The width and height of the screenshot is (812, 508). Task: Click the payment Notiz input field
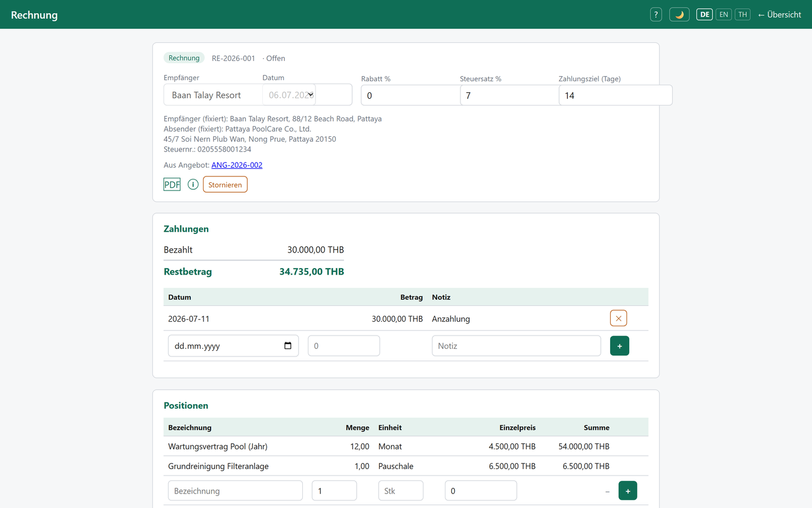[x=516, y=345]
